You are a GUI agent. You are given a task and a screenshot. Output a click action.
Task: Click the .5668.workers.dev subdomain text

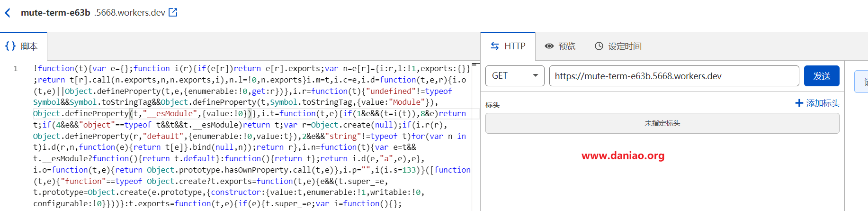130,13
